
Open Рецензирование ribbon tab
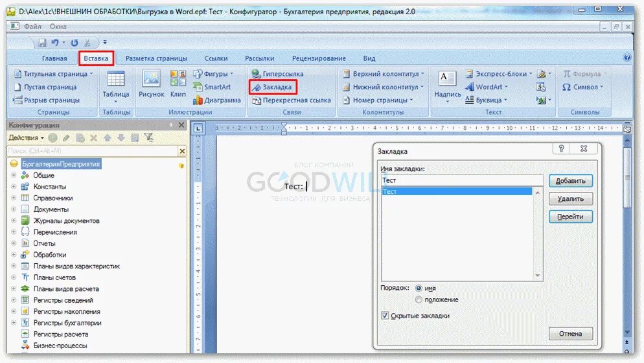319,58
